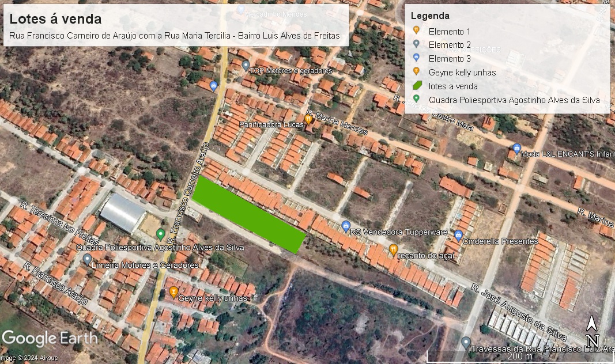Viewport: 615px width, 364px height.
Task: Click the legend label 'Quadra Poliesportiva Agostinho Alves da Silva'
Action: [x=514, y=100]
